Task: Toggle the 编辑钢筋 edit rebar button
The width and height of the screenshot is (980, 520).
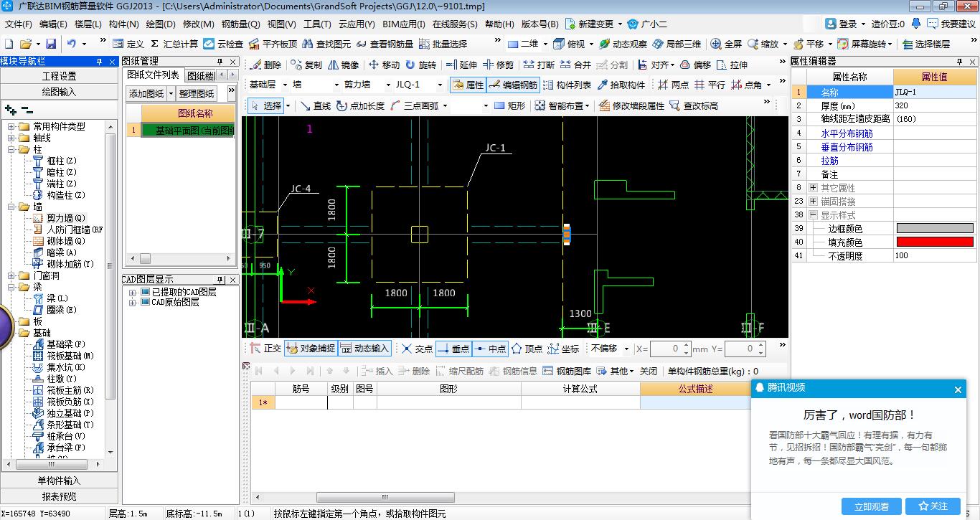Action: click(513, 85)
